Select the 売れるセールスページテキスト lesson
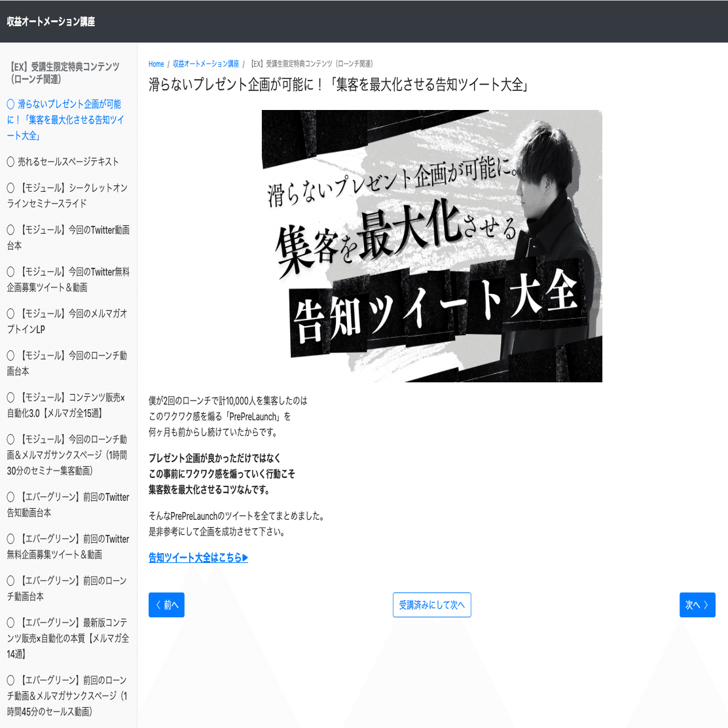Image resolution: width=728 pixels, height=728 pixels. (x=69, y=161)
